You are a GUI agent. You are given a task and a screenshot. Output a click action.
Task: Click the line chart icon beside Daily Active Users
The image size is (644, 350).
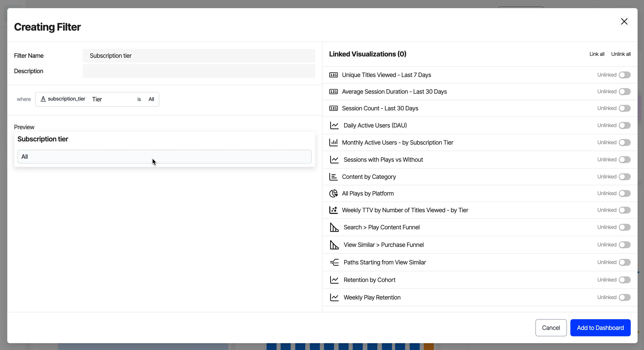coord(334,125)
